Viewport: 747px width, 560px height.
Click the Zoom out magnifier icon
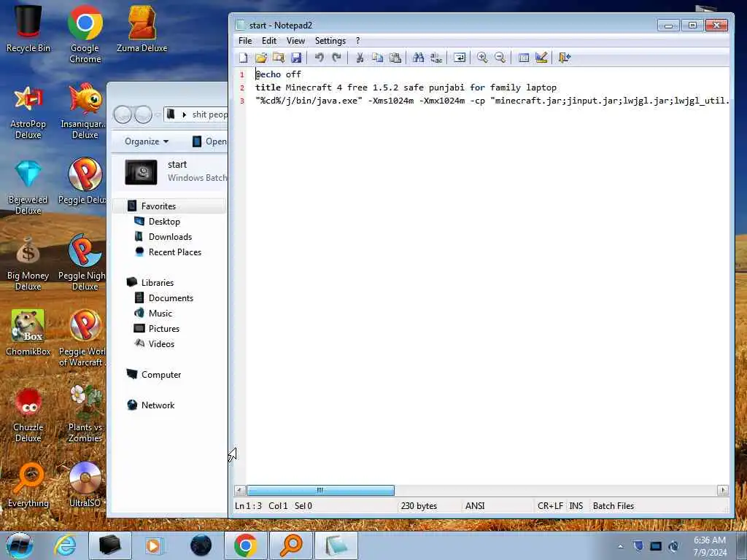[500, 58]
